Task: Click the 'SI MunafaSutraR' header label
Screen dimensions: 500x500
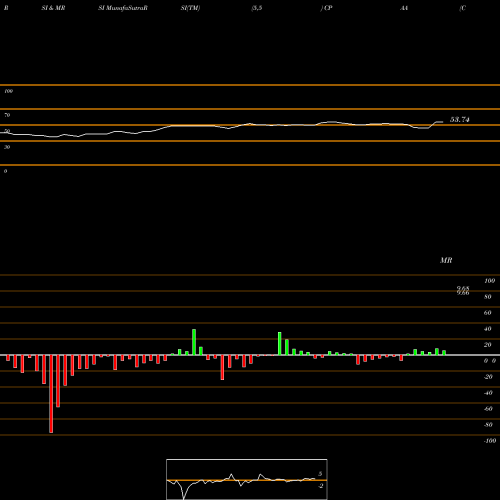Action: (123, 8)
